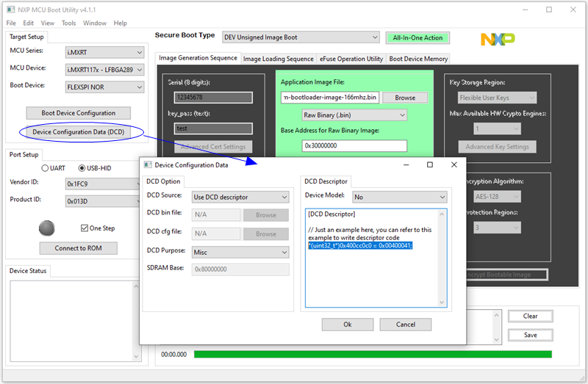Open the Device Model dropdown
Viewport: 588px width, 384px height.
(x=400, y=197)
